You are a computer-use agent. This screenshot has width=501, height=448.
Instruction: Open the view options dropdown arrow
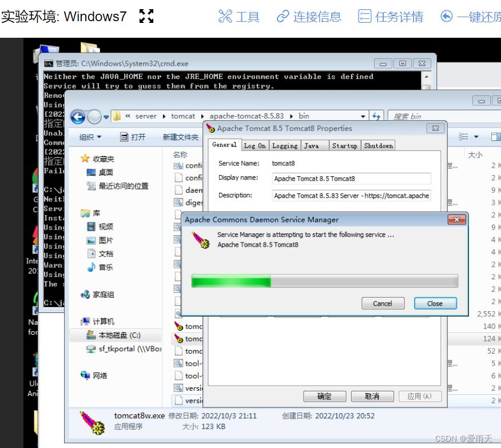pyautogui.click(x=476, y=137)
